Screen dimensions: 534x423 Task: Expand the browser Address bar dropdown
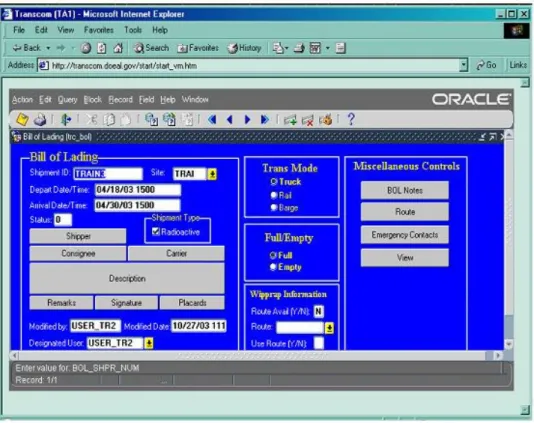click(464, 65)
